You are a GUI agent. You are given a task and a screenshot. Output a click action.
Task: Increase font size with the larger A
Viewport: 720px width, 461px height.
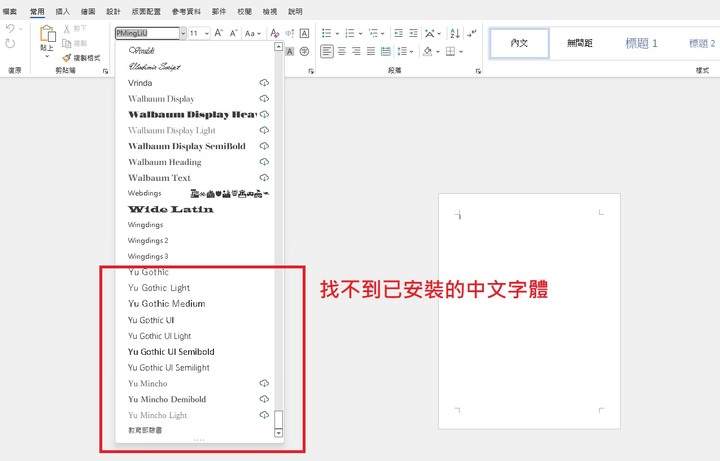pyautogui.click(x=219, y=33)
